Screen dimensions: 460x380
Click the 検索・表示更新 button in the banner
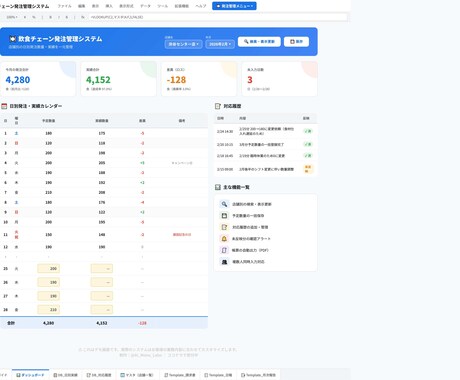tap(259, 42)
